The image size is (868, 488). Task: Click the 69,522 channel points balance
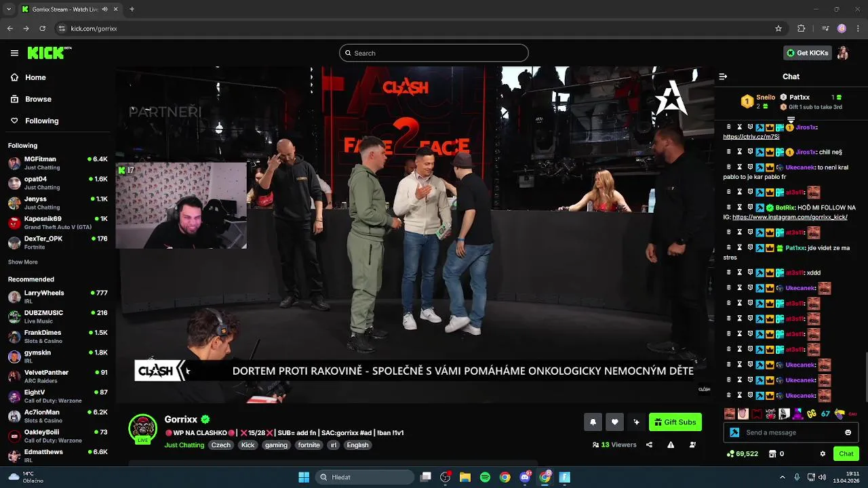tap(743, 453)
